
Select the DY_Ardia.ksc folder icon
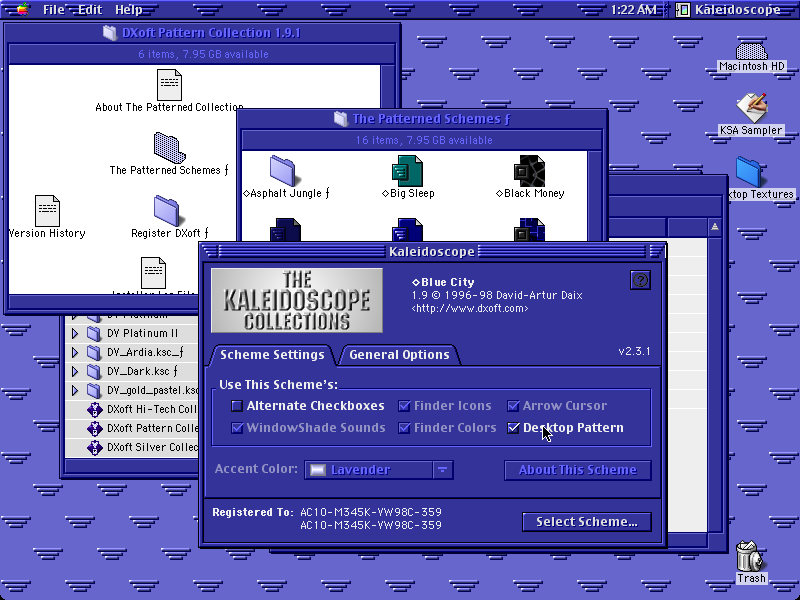coord(94,353)
